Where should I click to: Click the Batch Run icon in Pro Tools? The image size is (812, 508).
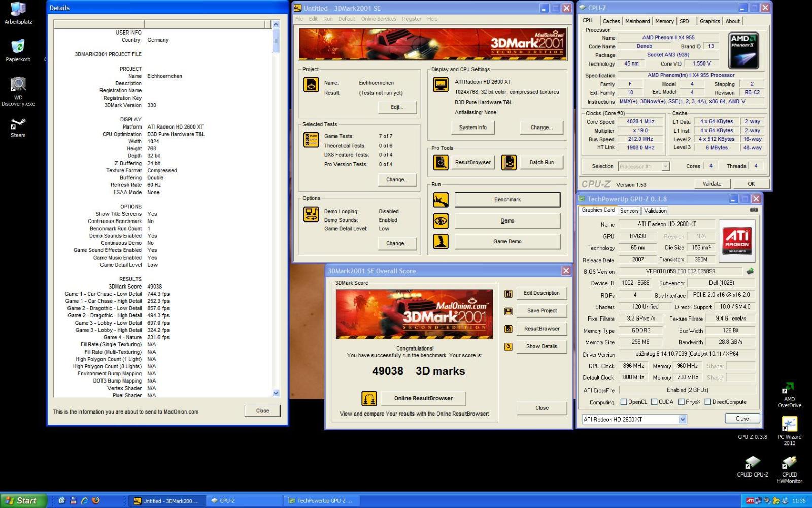509,163
